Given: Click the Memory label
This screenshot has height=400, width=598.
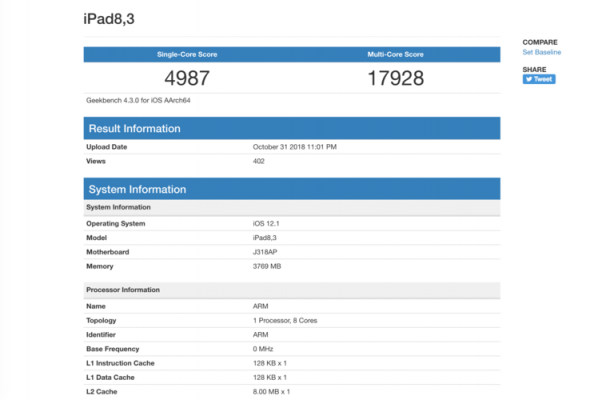Looking at the screenshot, I should tap(100, 266).
